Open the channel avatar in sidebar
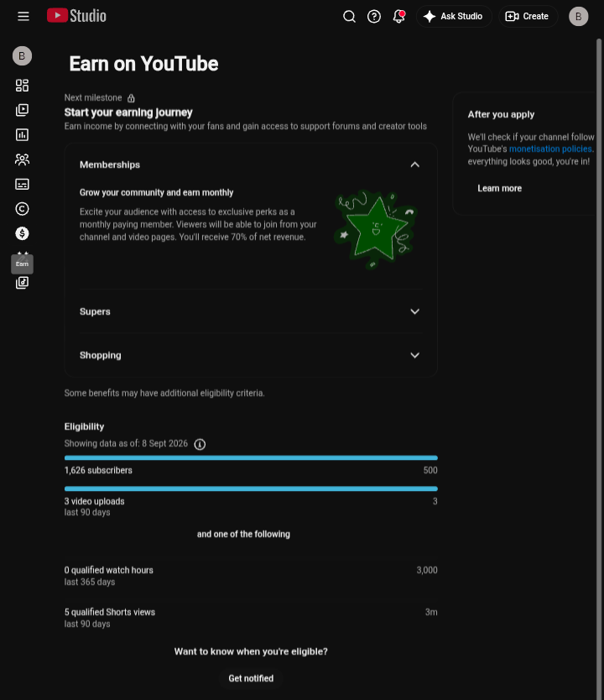This screenshot has width=604, height=700. point(22,55)
